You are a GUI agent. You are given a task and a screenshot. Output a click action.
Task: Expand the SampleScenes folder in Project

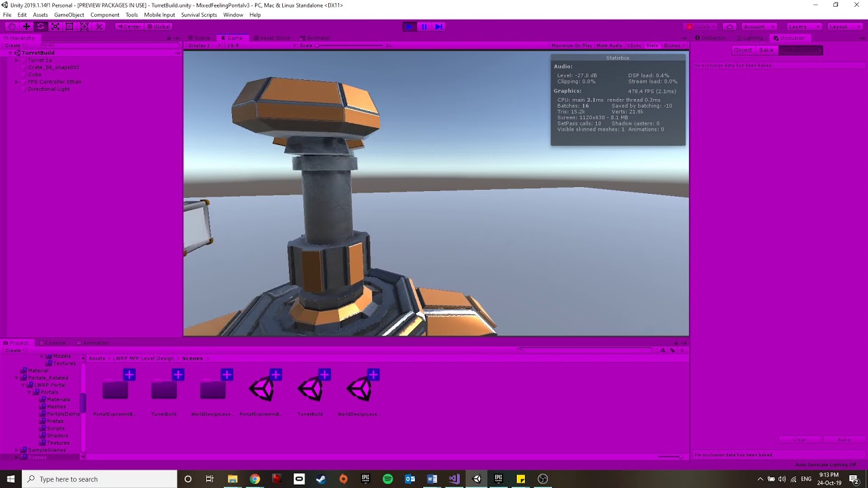[x=17, y=450]
